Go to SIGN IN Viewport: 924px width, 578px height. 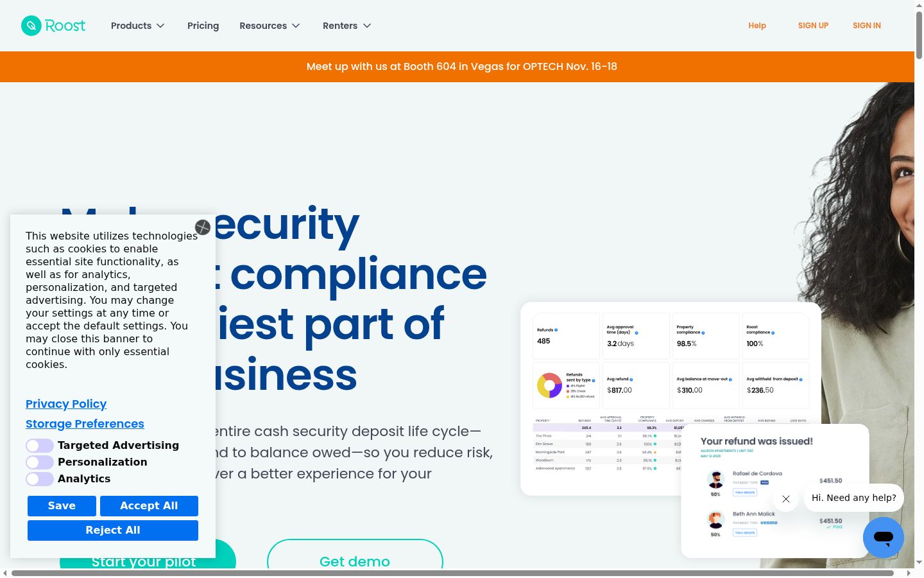tap(867, 26)
